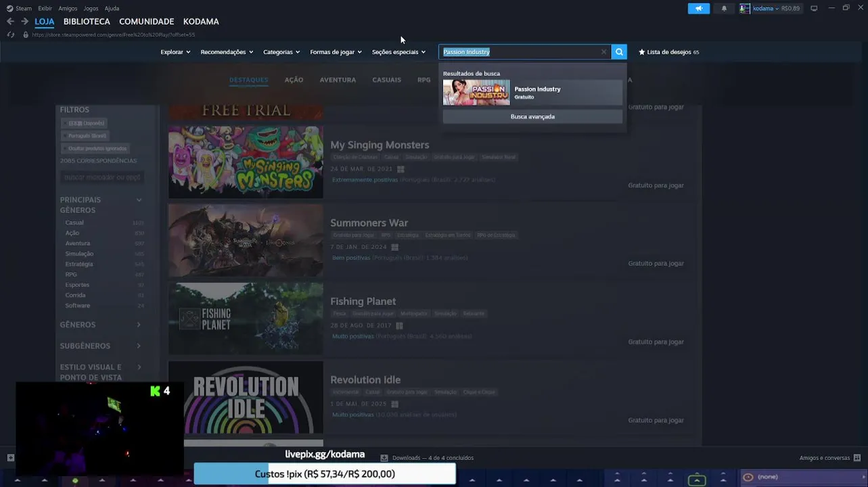Click the kodama profile avatar
This screenshot has height=487, width=868.
click(745, 8)
